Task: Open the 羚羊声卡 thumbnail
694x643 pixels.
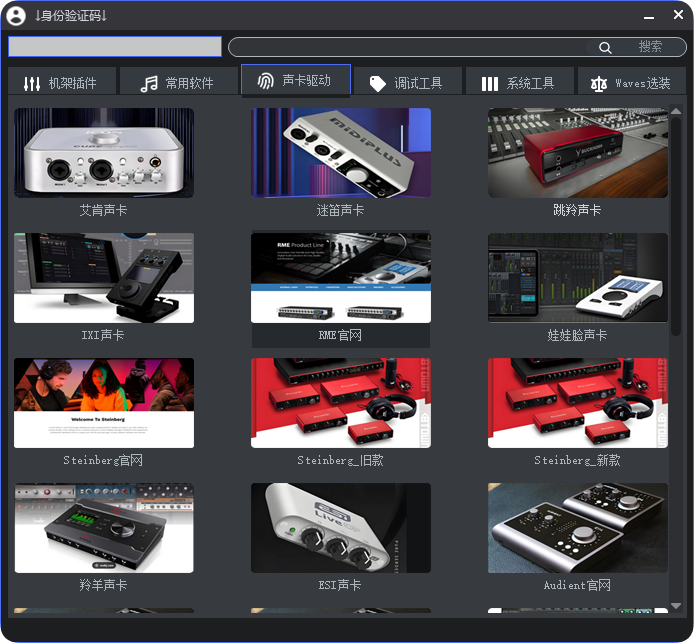Action: (104, 528)
